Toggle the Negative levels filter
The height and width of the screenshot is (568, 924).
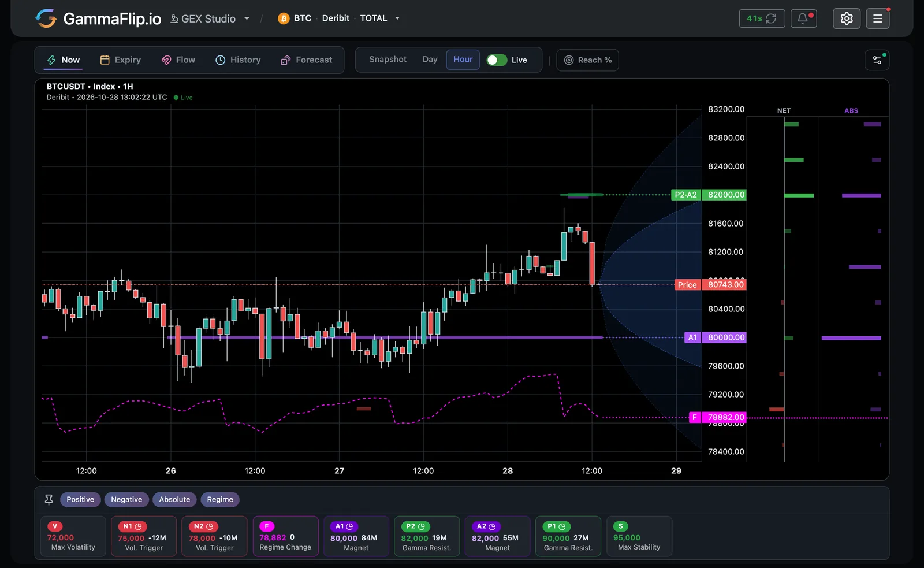[126, 499]
